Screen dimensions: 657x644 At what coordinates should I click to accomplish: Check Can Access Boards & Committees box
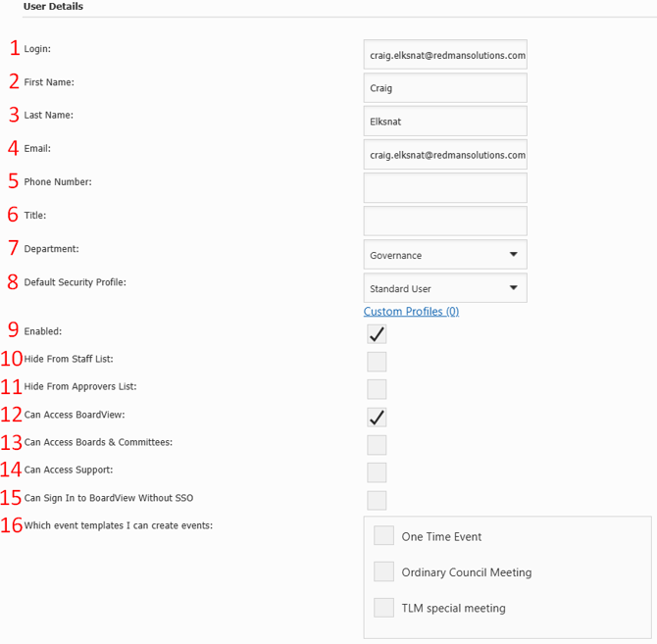pyautogui.click(x=377, y=445)
